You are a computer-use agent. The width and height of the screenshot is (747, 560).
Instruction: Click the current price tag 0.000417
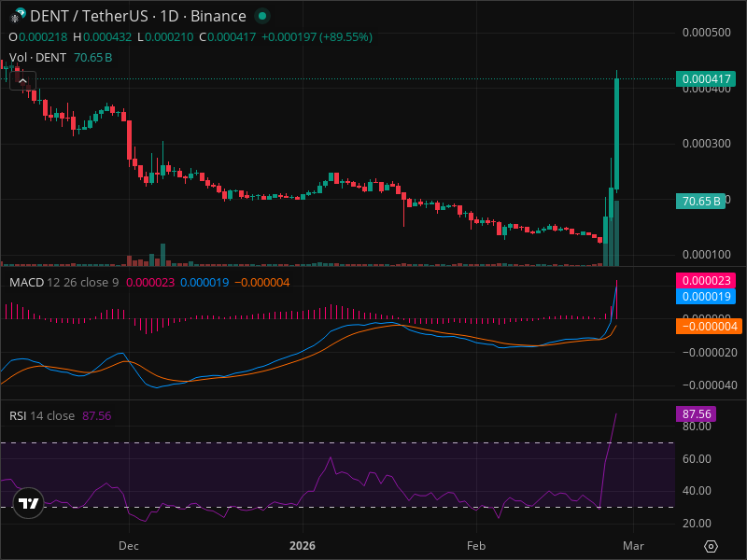click(x=706, y=78)
